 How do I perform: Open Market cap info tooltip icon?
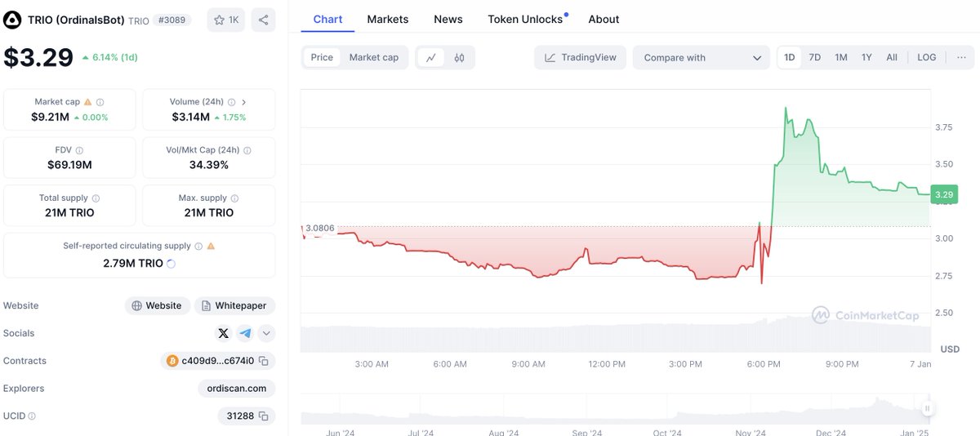click(100, 102)
